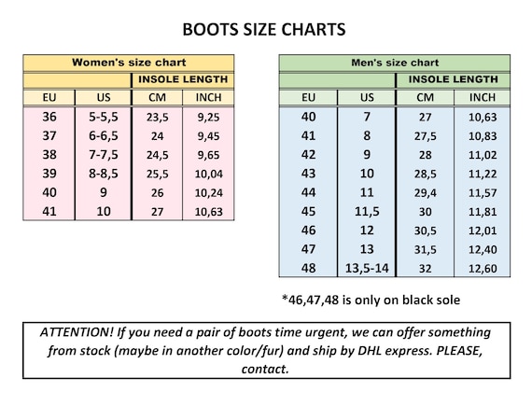Click the black sole footnote text
Screen dimensions: 532x420
pyautogui.click(x=371, y=300)
